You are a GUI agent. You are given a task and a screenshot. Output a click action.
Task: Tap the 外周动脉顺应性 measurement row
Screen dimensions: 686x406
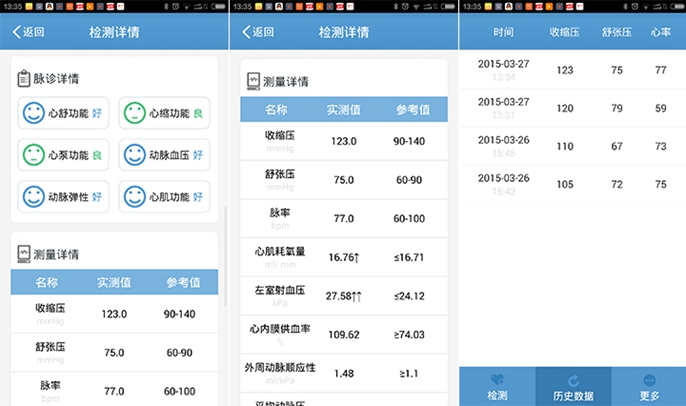343,372
